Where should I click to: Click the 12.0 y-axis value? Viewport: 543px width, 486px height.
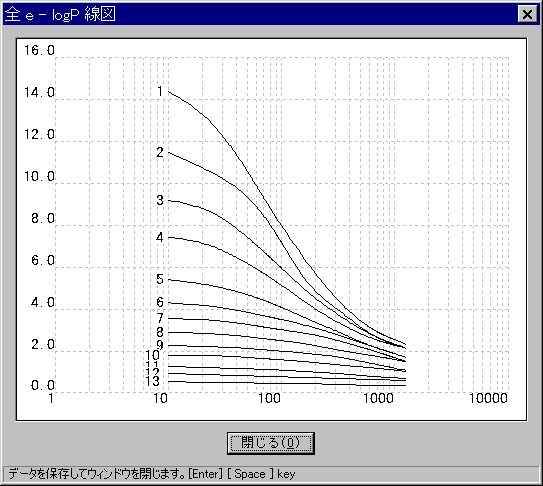(x=39, y=134)
